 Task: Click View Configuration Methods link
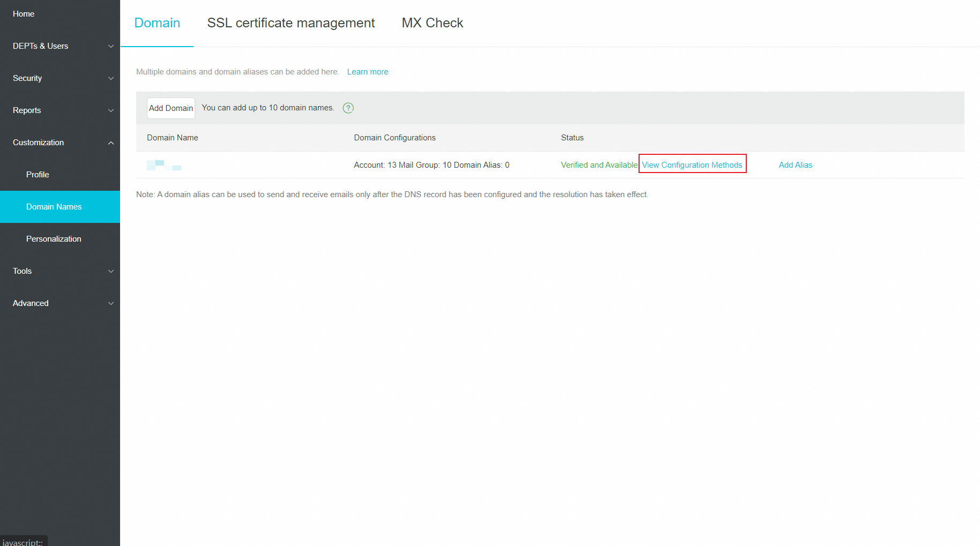692,165
